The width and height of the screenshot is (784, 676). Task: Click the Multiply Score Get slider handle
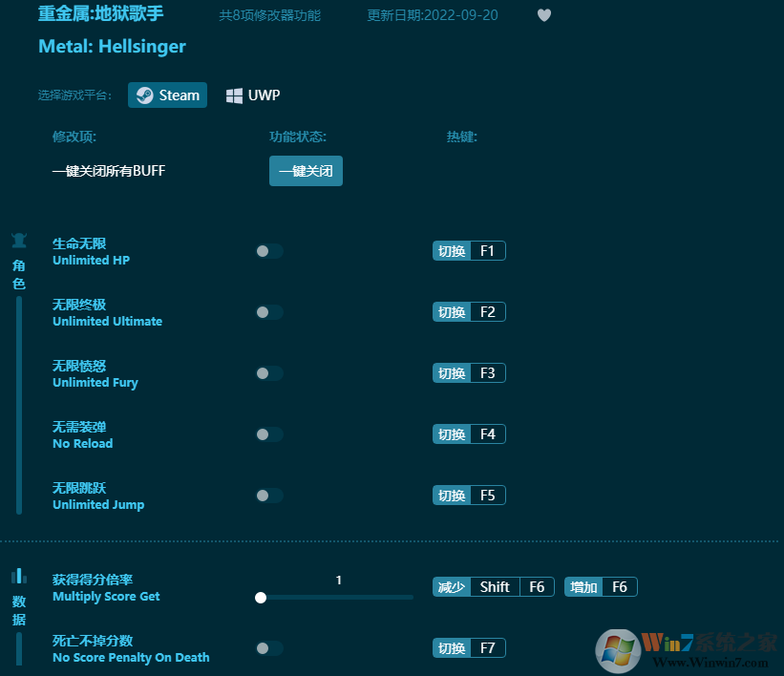tap(261, 598)
